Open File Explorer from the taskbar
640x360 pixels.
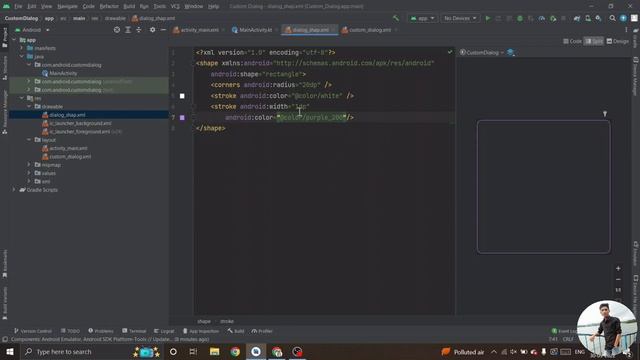tap(214, 352)
